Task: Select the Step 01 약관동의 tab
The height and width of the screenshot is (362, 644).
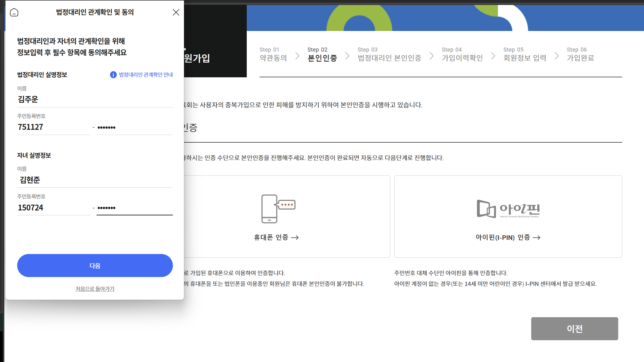Action: tap(273, 54)
